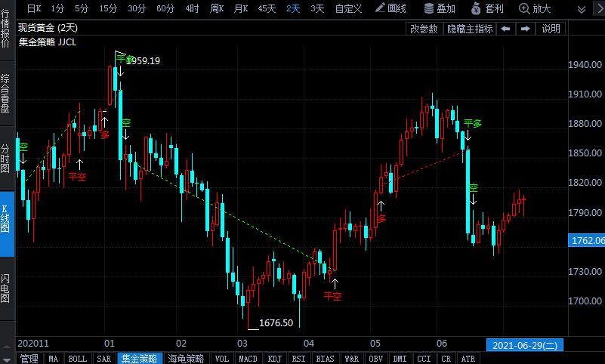Click the 202011 date axis label
The width and height of the screenshot is (605, 364).
[x=33, y=343]
